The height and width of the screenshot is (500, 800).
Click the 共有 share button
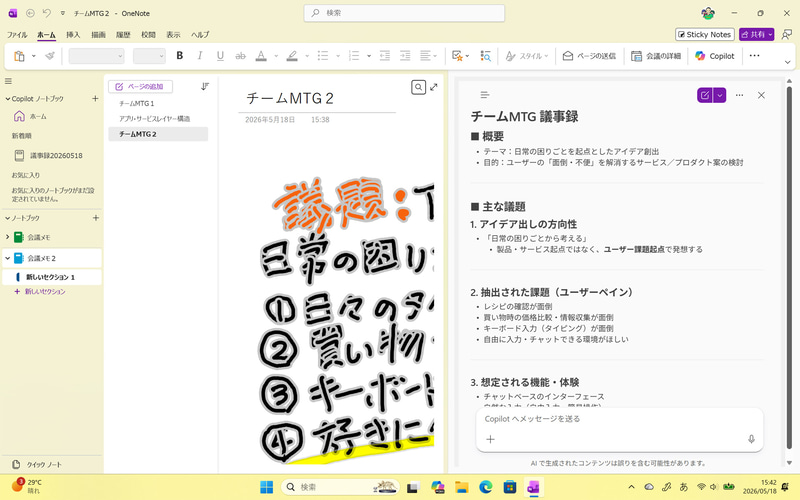pyautogui.click(x=756, y=34)
